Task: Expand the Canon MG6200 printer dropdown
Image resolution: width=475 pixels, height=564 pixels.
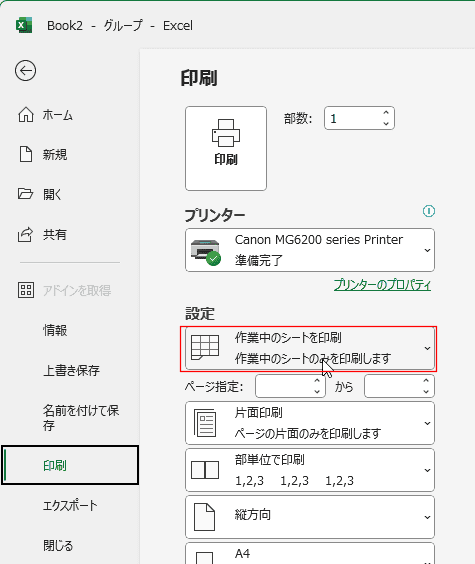Action: click(310, 250)
